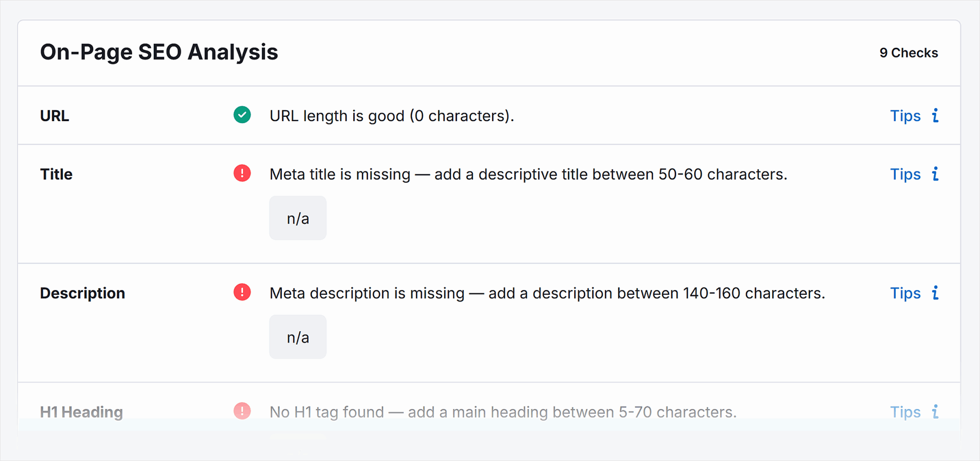Click the red alert icon beside Description
Screen dimensions: 980x461
pos(242,292)
